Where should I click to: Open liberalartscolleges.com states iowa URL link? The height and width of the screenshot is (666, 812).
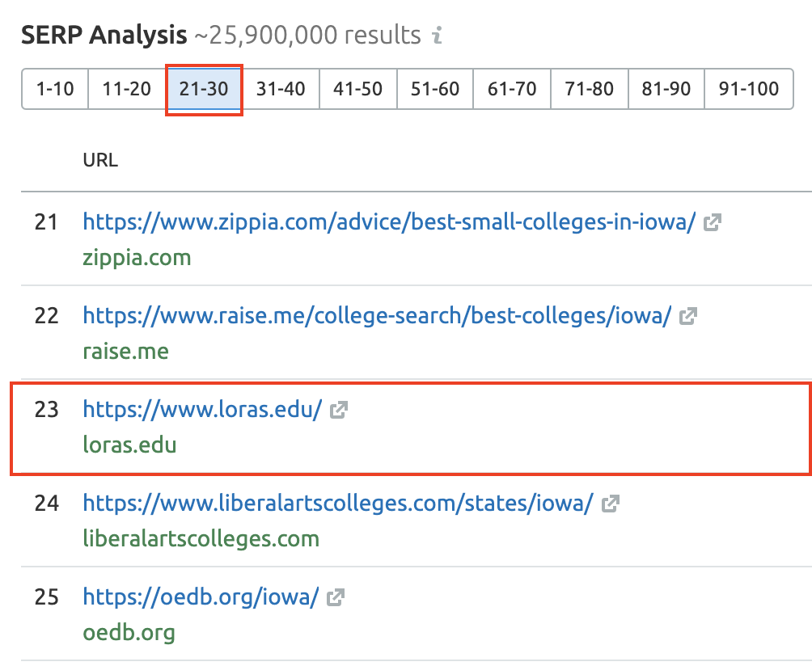click(x=338, y=503)
